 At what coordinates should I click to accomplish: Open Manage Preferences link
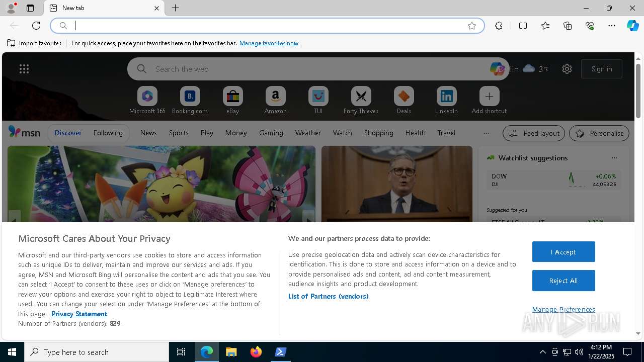click(563, 309)
